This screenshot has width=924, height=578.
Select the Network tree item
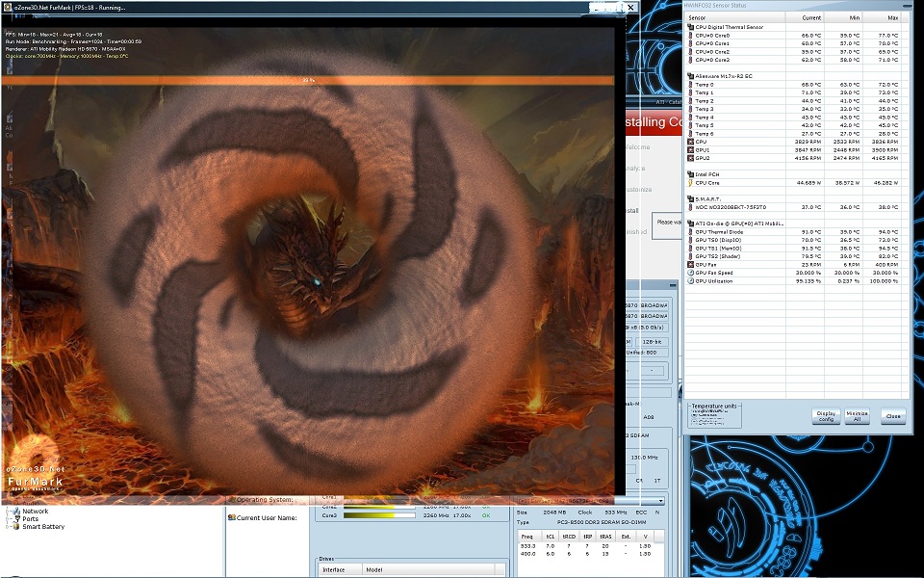[36, 512]
